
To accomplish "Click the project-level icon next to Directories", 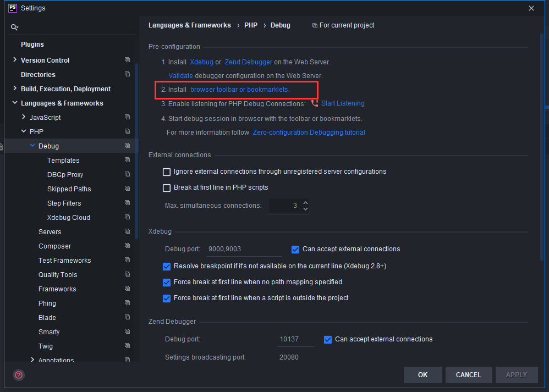I will (128, 74).
